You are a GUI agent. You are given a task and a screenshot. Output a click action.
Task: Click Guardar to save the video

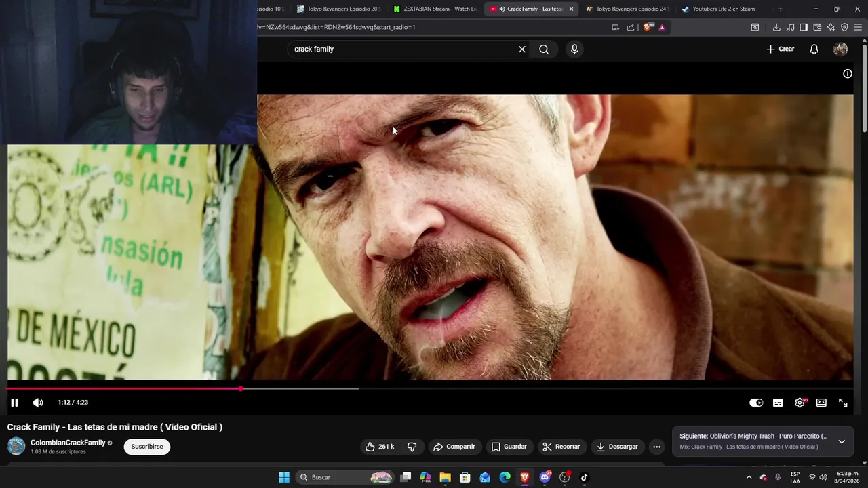point(509,447)
